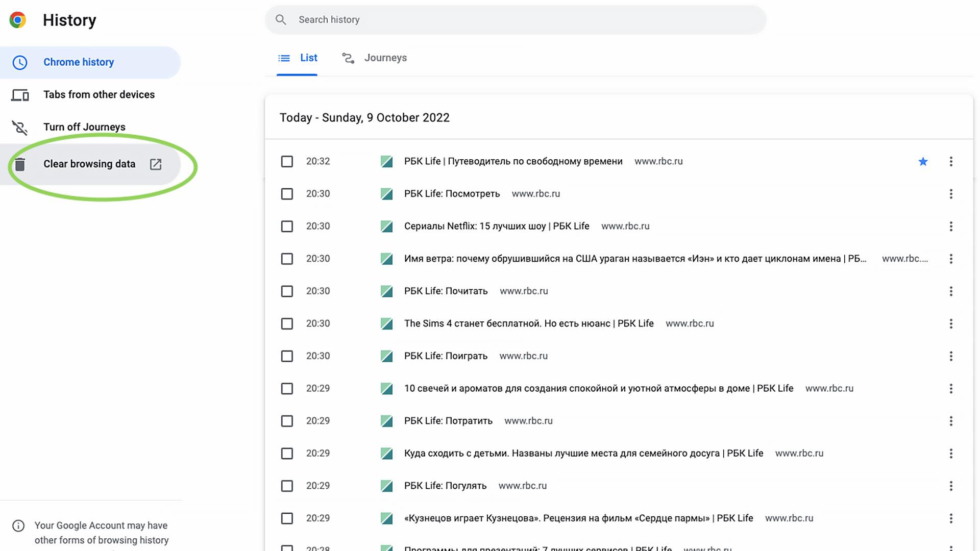Expand the three-dot menu for entry at 20:29 РБК Life Погулять
This screenshot has height=551, width=980.
(x=951, y=486)
